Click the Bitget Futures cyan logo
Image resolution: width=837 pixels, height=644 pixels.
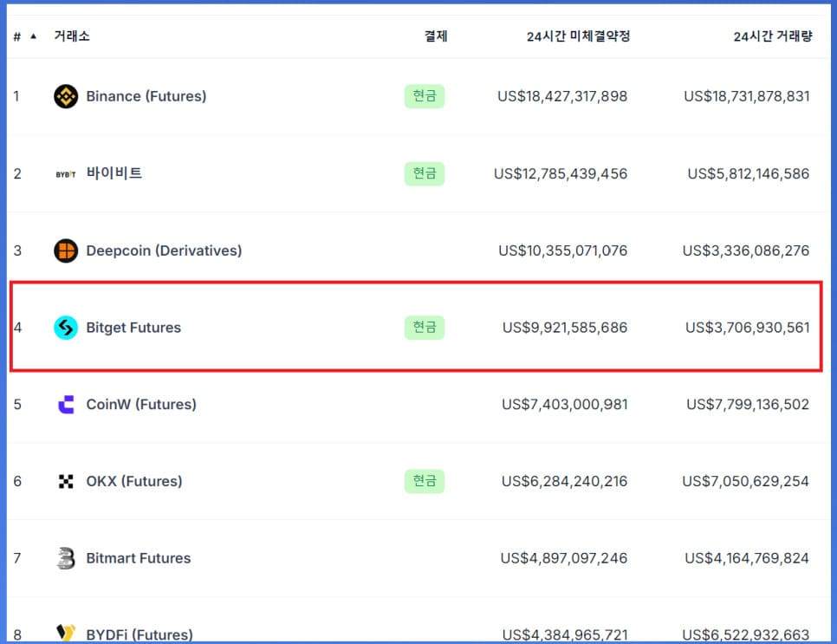66,328
